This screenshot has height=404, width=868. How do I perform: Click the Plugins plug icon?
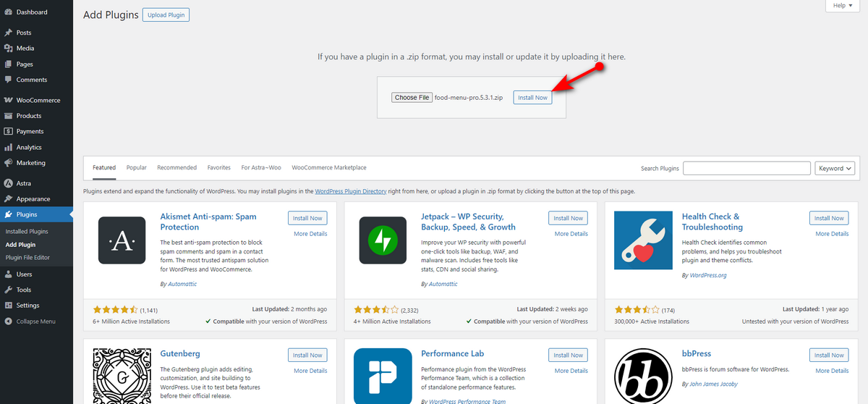(8, 214)
